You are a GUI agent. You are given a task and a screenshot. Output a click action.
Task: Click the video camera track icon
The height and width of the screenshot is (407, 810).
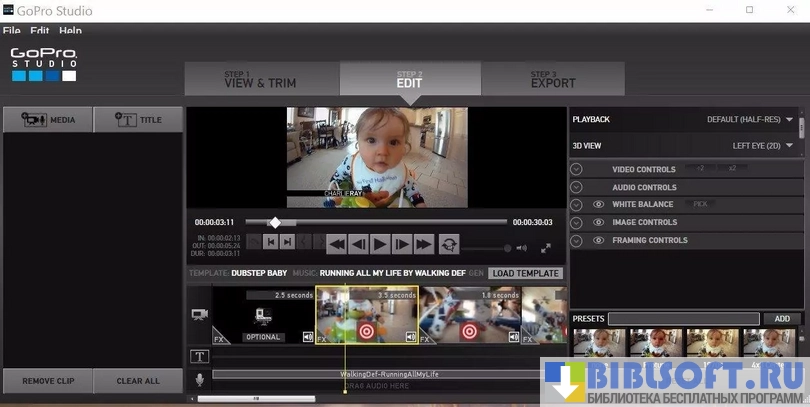(199, 314)
